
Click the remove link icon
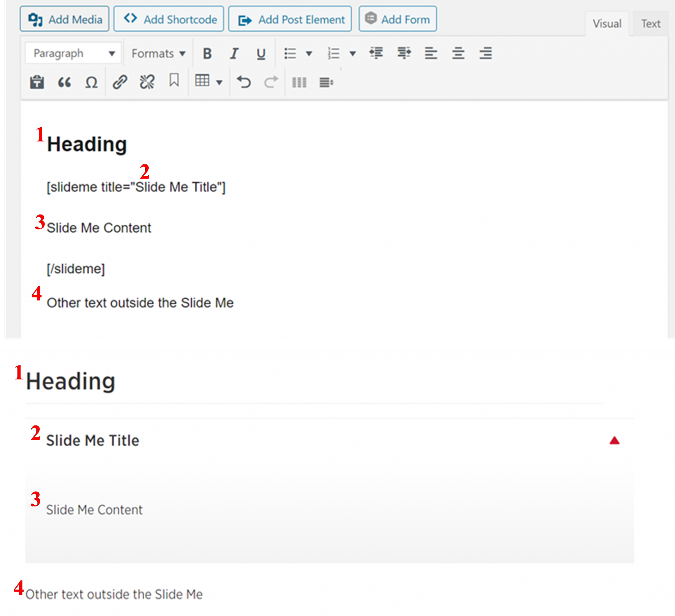tap(147, 82)
